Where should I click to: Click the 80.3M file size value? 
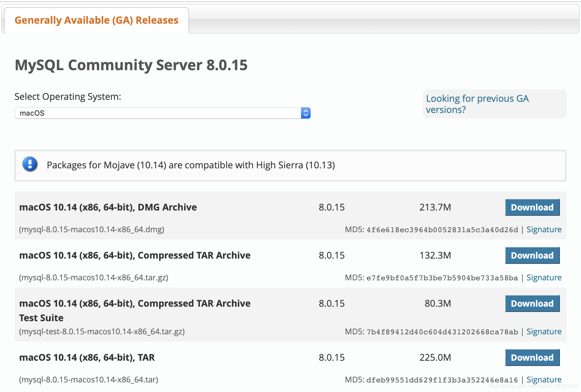(438, 303)
